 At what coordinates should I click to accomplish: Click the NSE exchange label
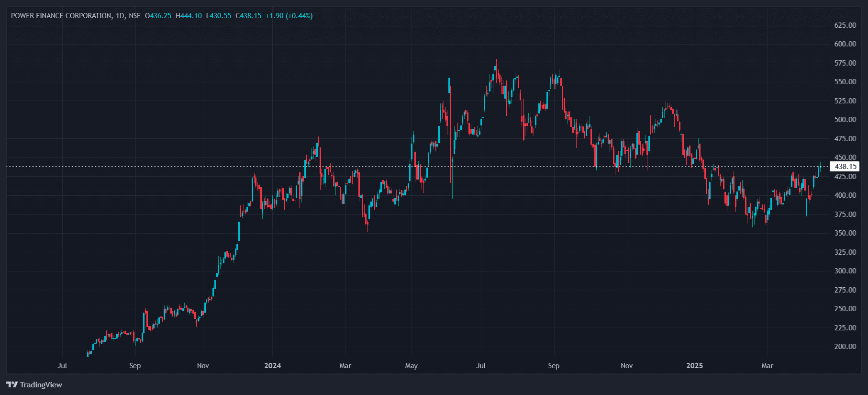(x=135, y=16)
